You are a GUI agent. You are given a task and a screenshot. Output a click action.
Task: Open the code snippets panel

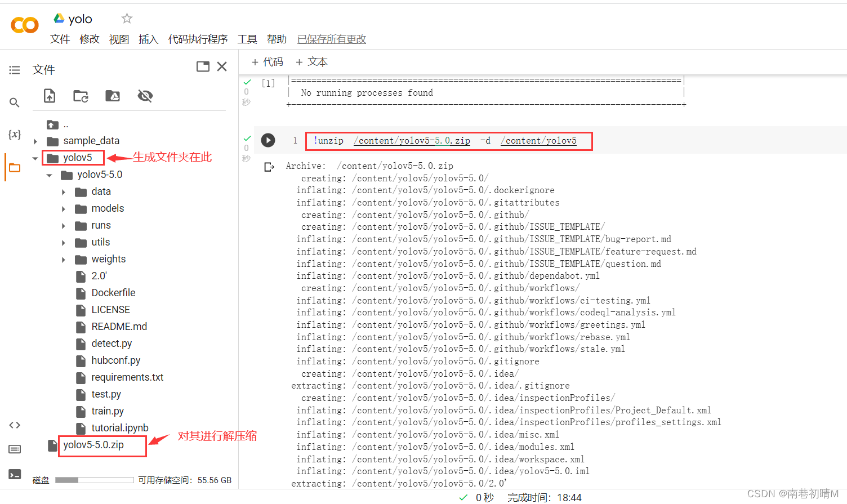(x=14, y=425)
